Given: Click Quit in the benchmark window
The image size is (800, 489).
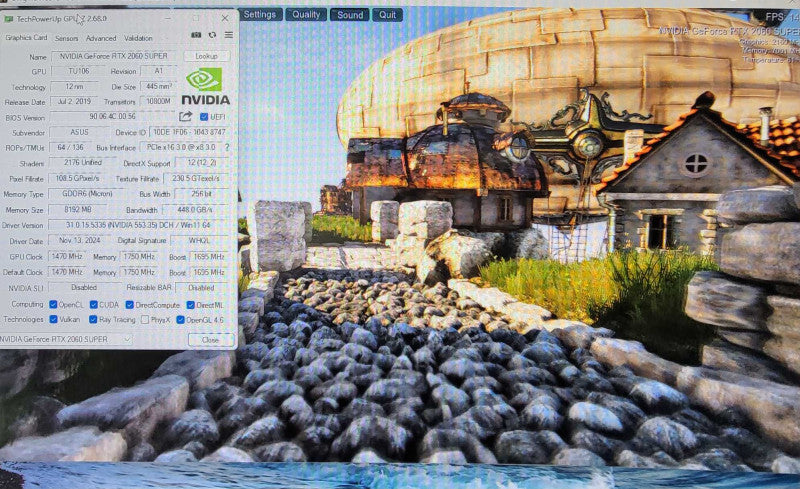Looking at the screenshot, I should [387, 15].
